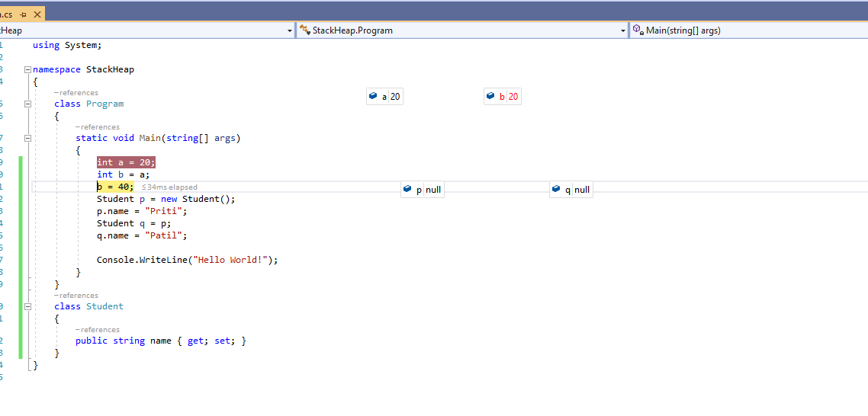Click the line p.name = "Priti";
The width and height of the screenshot is (868, 416).
pos(143,211)
